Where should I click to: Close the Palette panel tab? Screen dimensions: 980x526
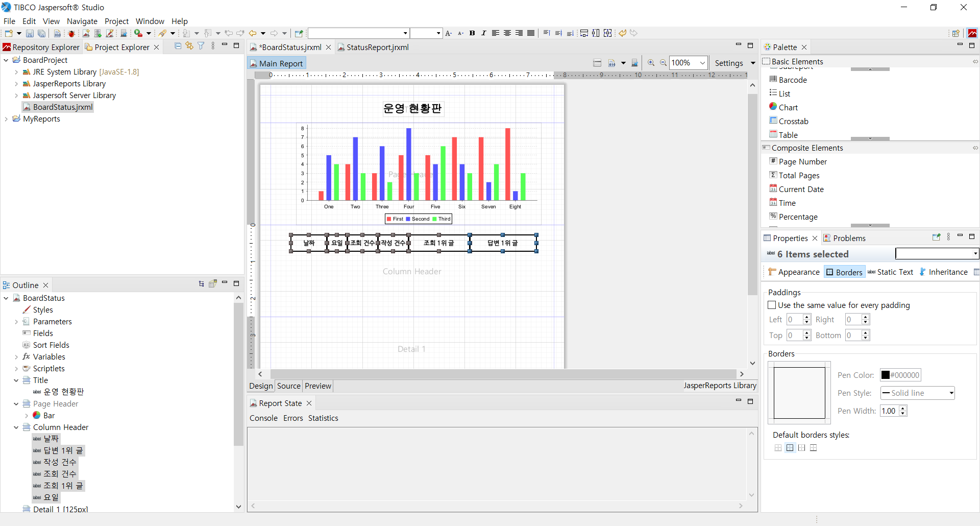804,47
